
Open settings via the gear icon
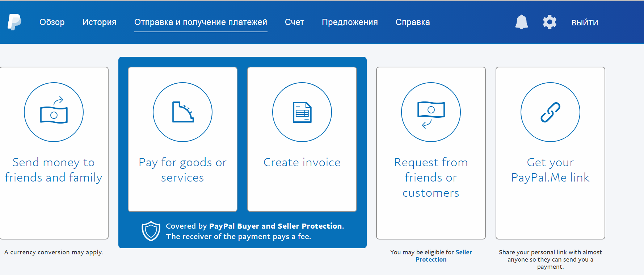(x=549, y=22)
